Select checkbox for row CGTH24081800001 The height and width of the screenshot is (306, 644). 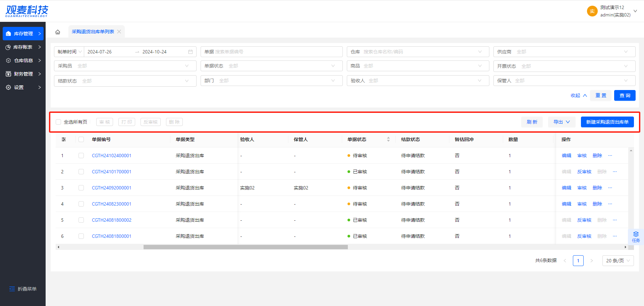click(x=81, y=236)
